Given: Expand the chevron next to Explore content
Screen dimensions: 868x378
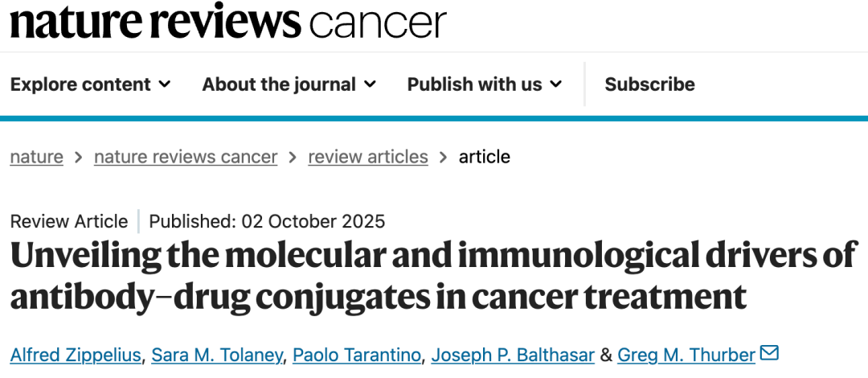Looking at the screenshot, I should pos(165,84).
